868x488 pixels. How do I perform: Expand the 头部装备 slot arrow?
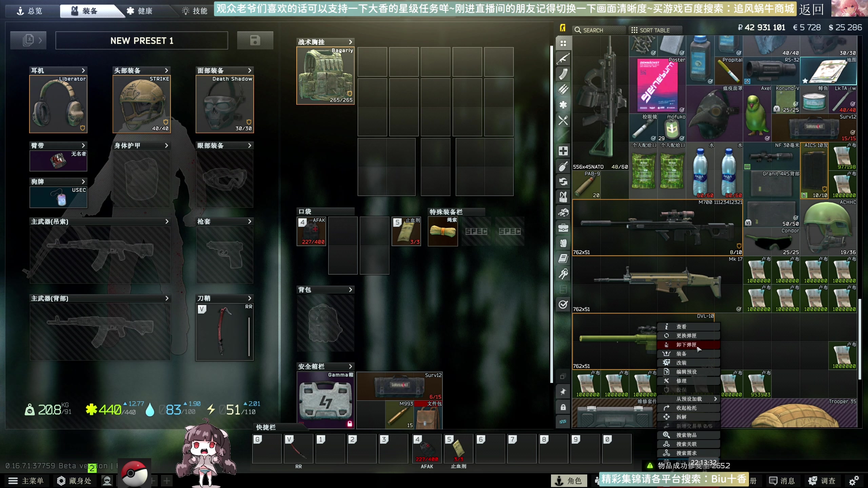tap(166, 70)
